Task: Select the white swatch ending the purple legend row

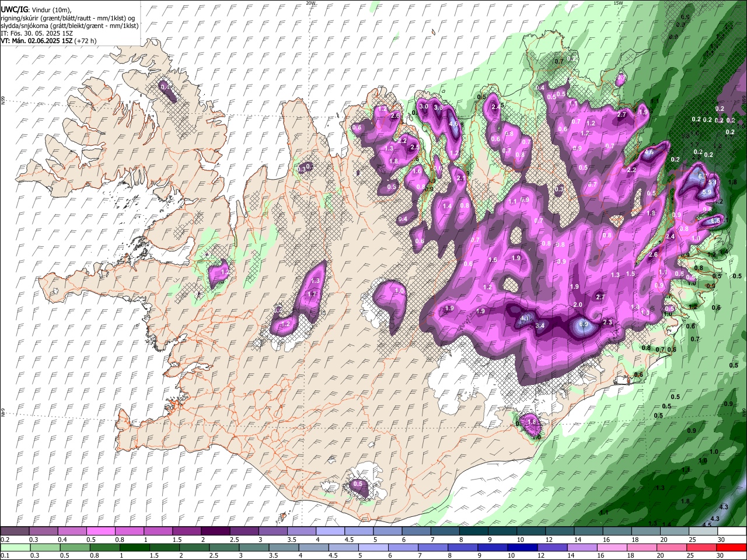Action: coord(732,531)
